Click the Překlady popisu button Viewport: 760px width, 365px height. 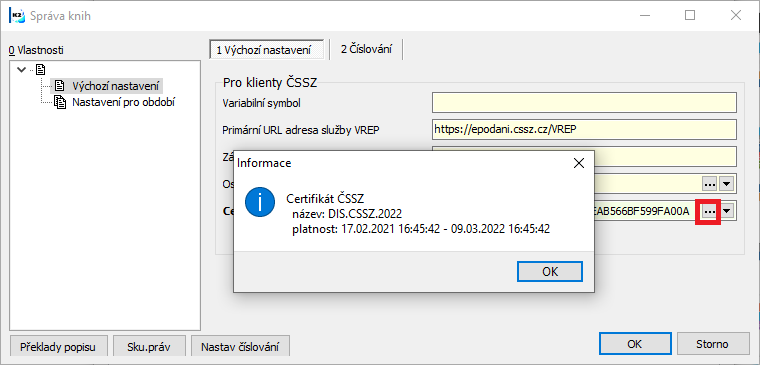[58, 347]
